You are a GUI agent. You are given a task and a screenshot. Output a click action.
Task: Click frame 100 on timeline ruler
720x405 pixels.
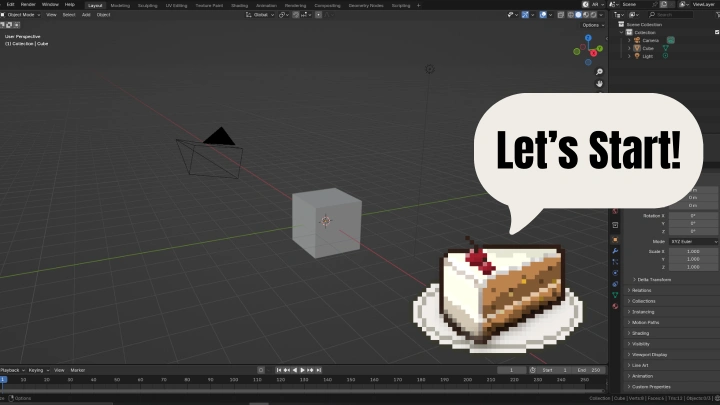coord(233,380)
